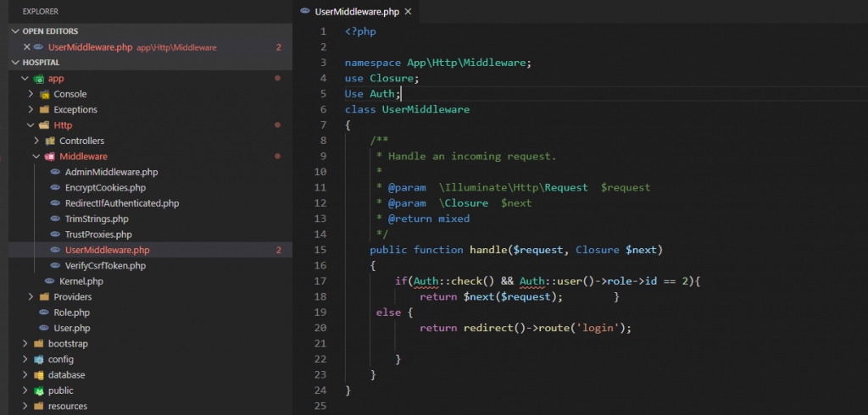This screenshot has width=868, height=415.
Task: Collapse the HOSPITAL project section
Action: click(x=15, y=63)
